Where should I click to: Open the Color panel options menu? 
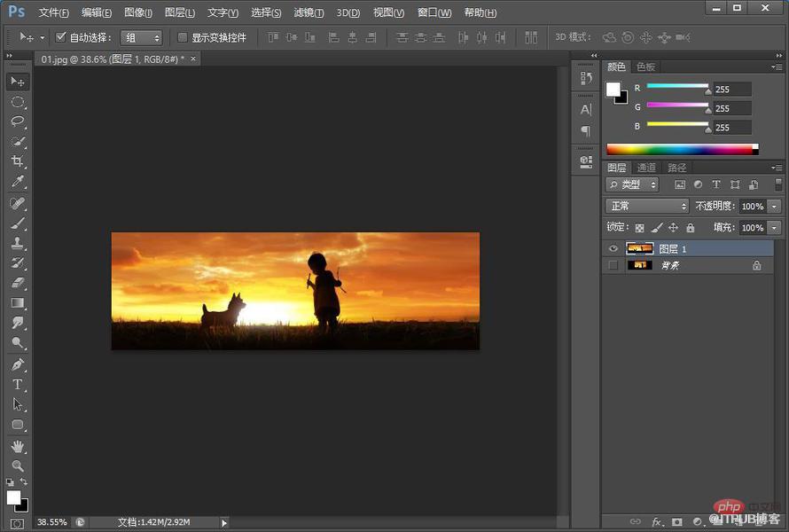pos(777,66)
